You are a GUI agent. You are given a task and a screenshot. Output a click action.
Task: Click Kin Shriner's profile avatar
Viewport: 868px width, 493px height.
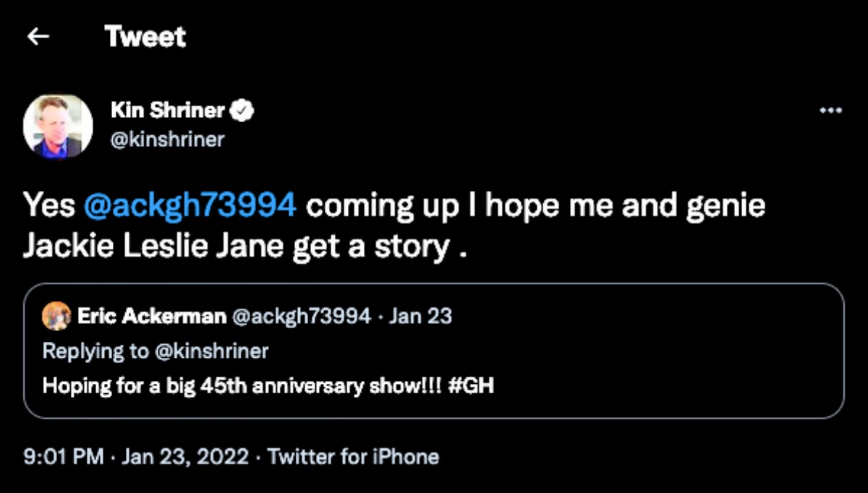(x=58, y=126)
